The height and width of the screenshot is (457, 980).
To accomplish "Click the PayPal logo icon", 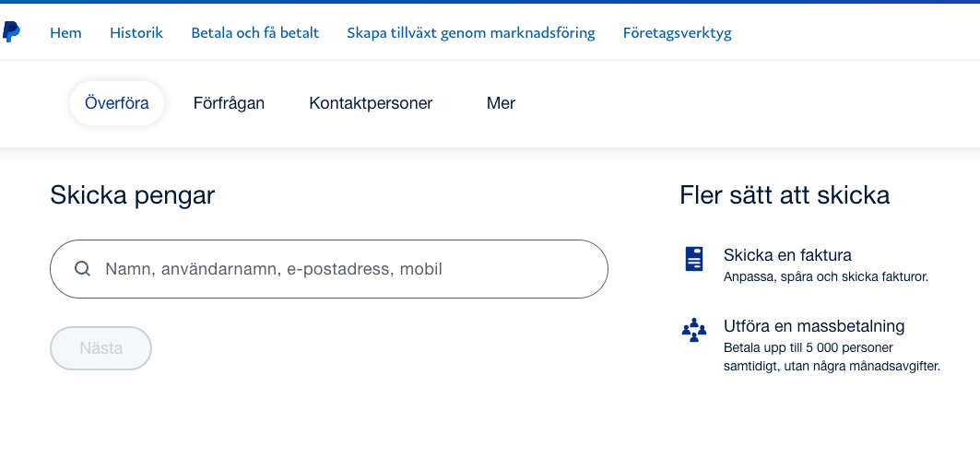I will tap(11, 32).
